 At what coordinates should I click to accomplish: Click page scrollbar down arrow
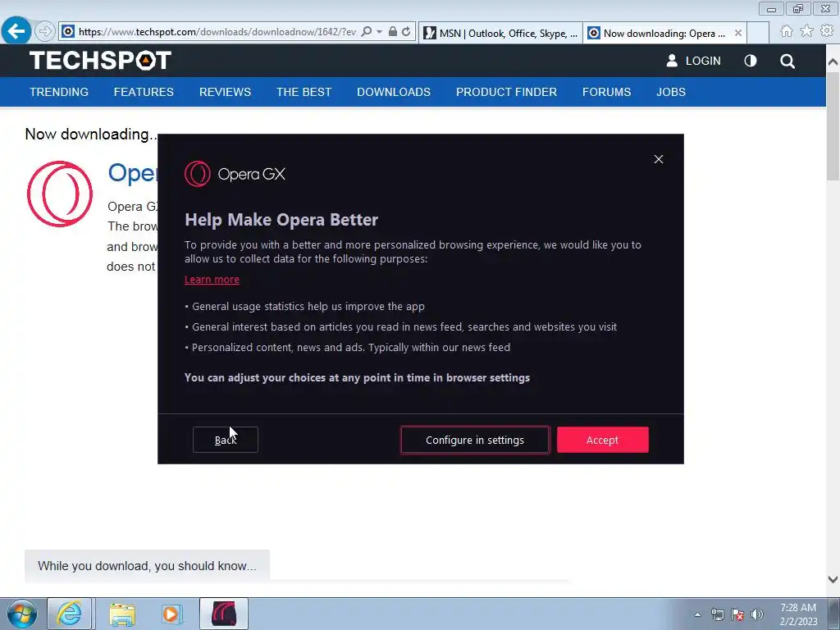[x=833, y=579]
